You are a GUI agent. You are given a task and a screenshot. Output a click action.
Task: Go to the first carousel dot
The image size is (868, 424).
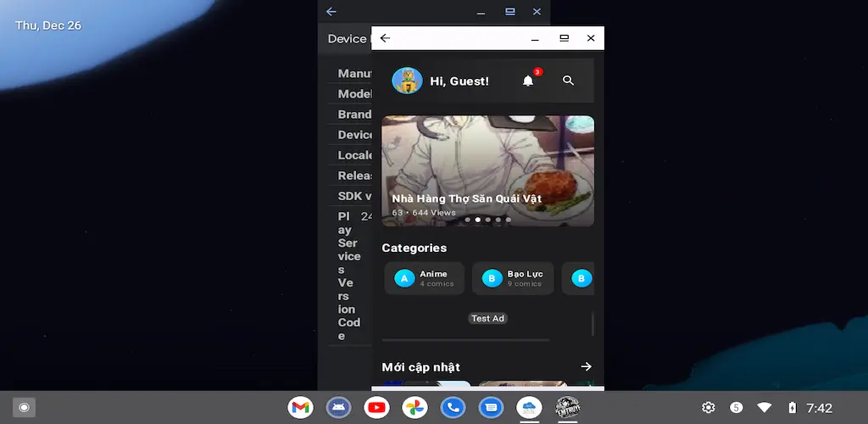pos(468,220)
